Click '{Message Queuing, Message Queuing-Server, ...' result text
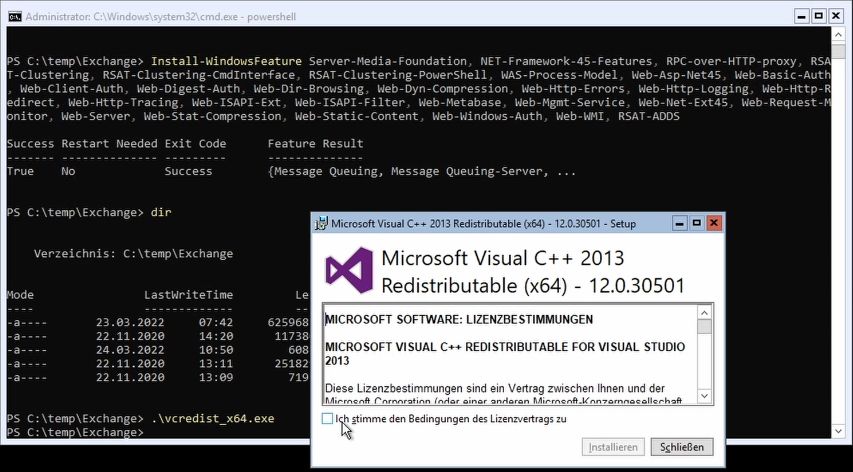This screenshot has height=472, width=853. point(422,171)
